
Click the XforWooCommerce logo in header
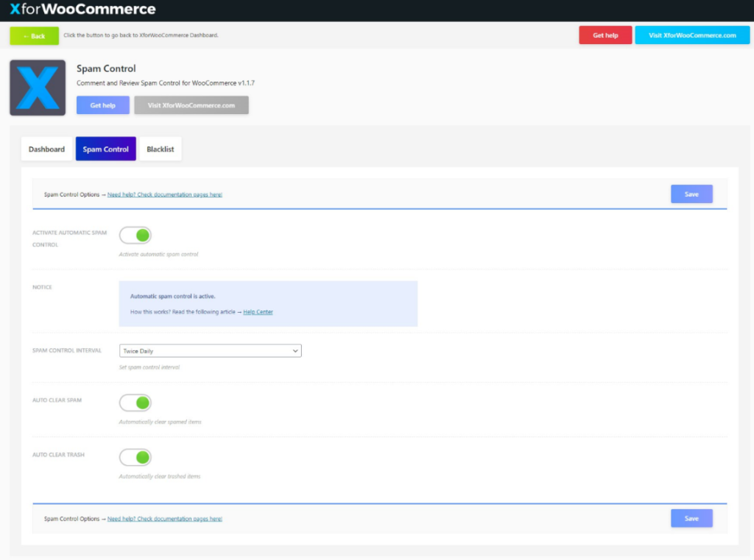pyautogui.click(x=82, y=9)
